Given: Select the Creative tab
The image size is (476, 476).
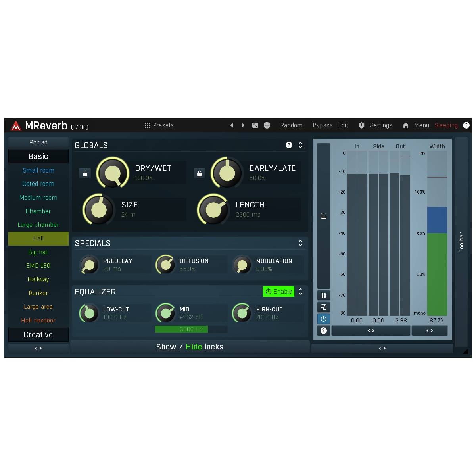Looking at the screenshot, I should click(x=38, y=334).
